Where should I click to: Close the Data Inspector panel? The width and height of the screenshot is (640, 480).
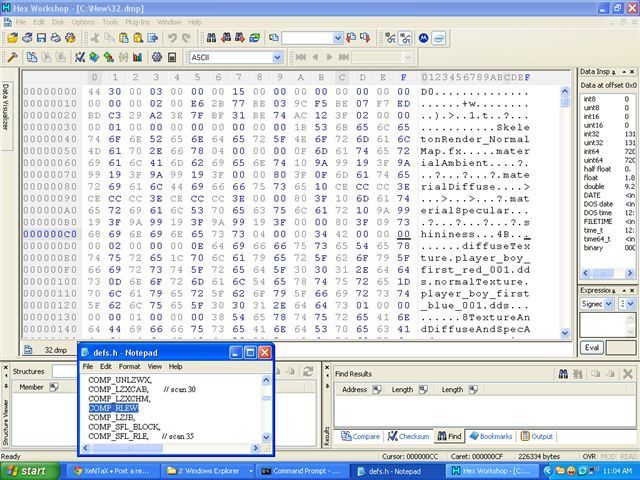click(632, 74)
